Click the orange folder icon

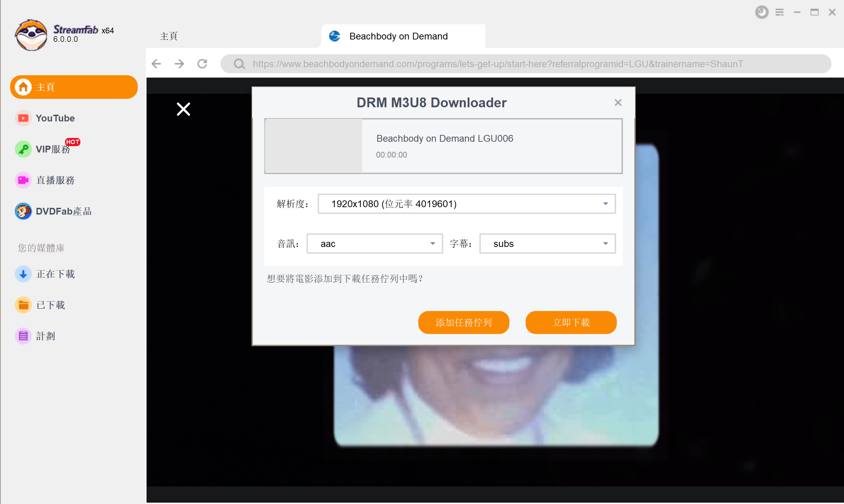23,305
